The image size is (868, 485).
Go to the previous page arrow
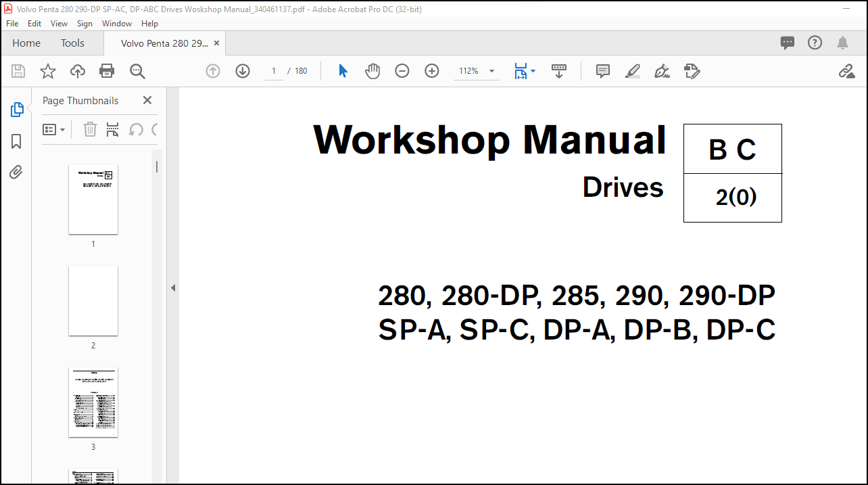pos(213,71)
